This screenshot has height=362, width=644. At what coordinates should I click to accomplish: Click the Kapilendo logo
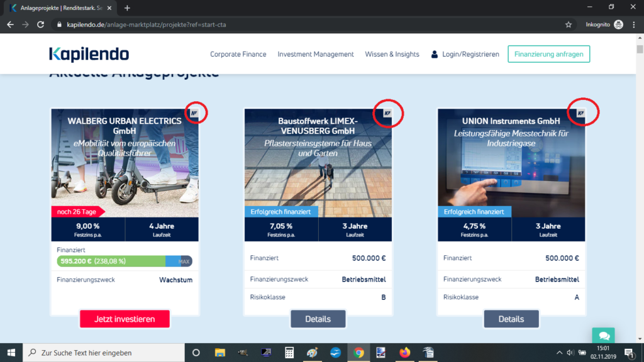click(89, 54)
